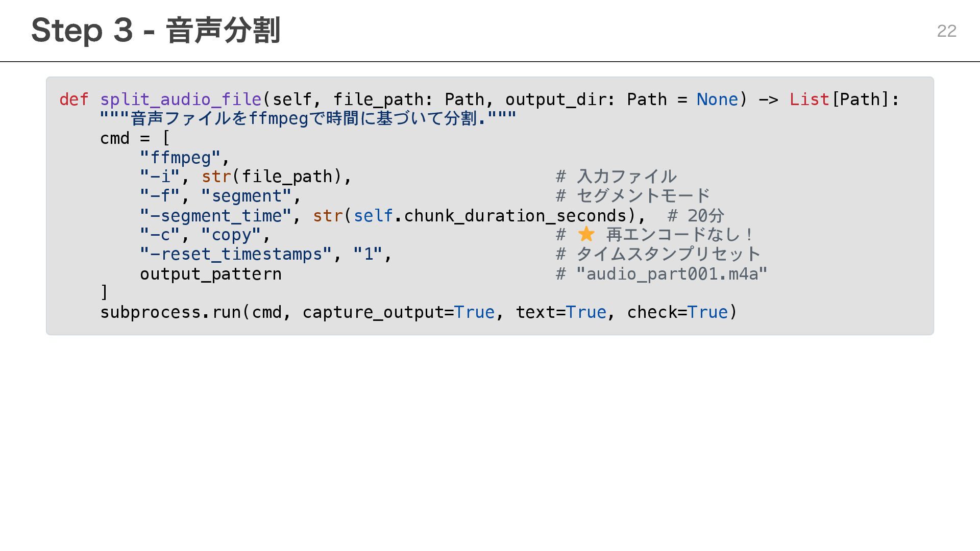Click subprocess.run in the last line
Image resolution: width=980 pixels, height=551 pixels.
tap(170, 312)
